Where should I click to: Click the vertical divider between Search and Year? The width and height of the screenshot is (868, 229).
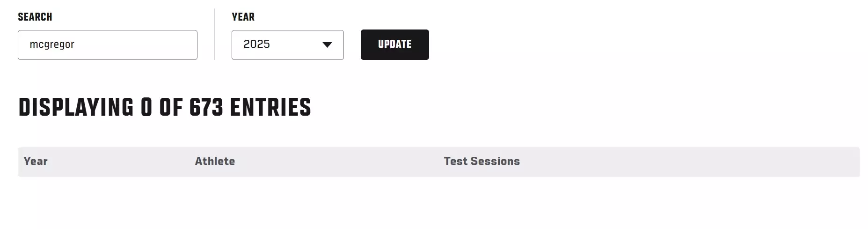214,34
